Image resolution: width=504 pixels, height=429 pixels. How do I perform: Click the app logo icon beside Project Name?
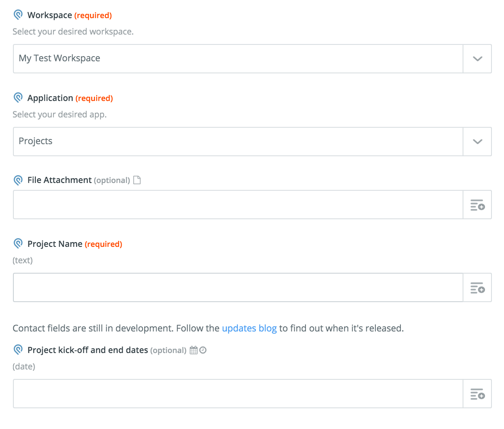18,244
